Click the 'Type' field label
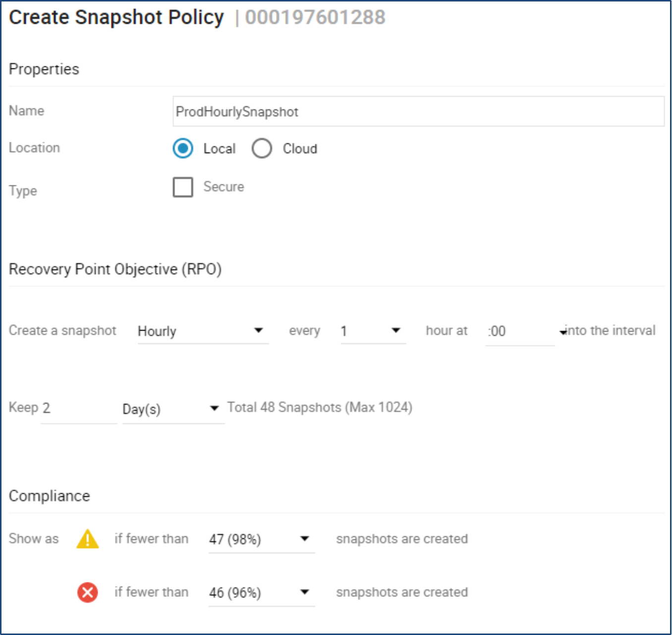The image size is (672, 635). (23, 191)
